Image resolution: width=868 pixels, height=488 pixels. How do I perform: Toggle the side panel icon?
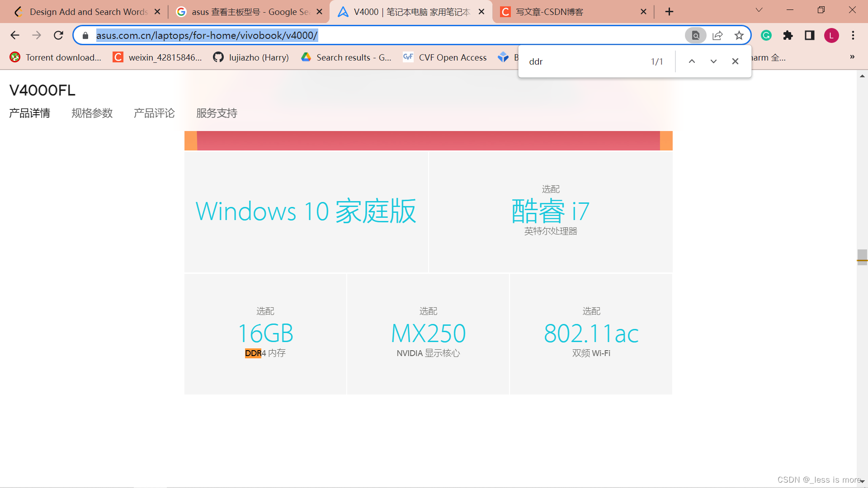(809, 35)
